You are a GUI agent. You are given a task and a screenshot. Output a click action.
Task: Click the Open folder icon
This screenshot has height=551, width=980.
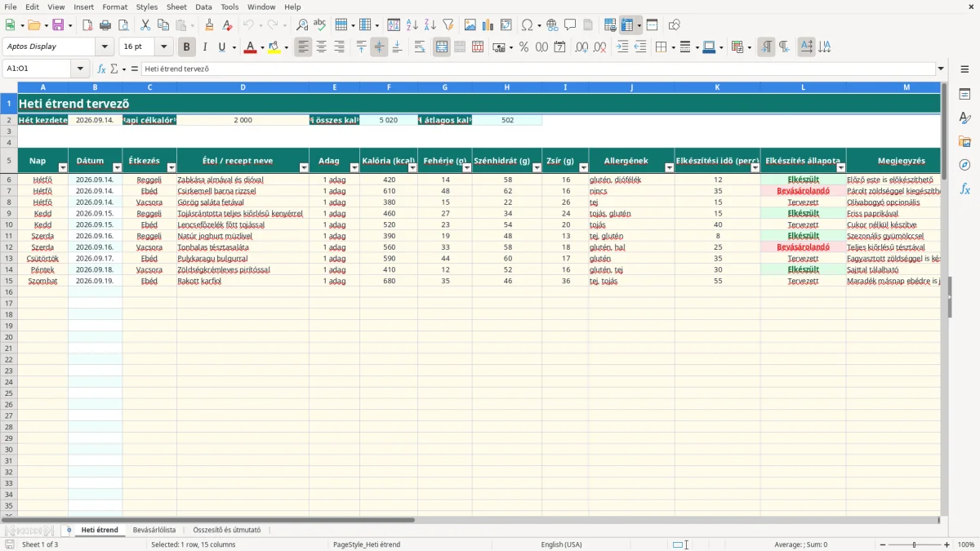(x=33, y=25)
